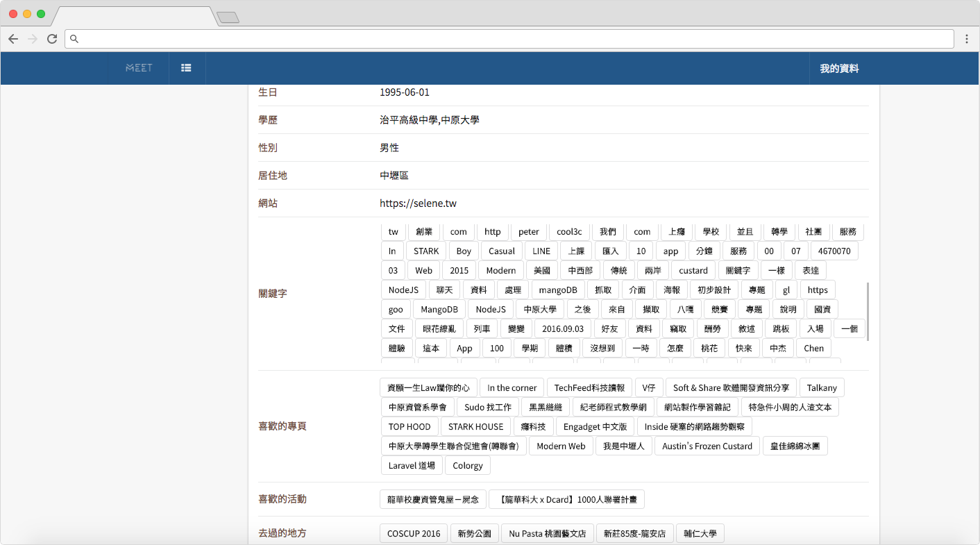This screenshot has height=545, width=980.
Task: Open the browser three-dot menu
Action: pyautogui.click(x=966, y=39)
